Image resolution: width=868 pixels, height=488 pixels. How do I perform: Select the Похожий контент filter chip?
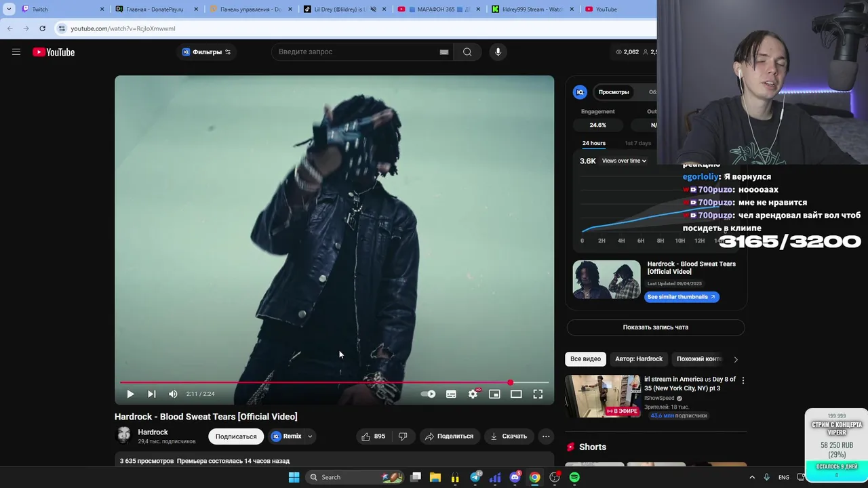[x=699, y=359]
